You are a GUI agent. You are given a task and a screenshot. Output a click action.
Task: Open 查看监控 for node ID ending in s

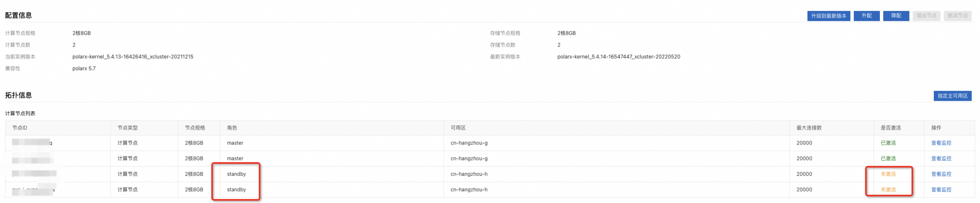tap(941, 190)
